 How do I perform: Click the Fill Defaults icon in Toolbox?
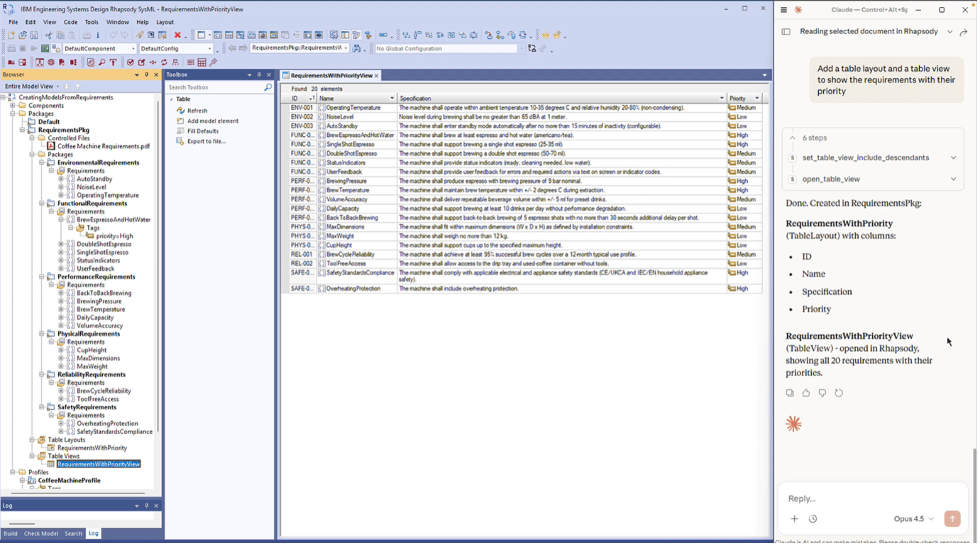pos(180,131)
